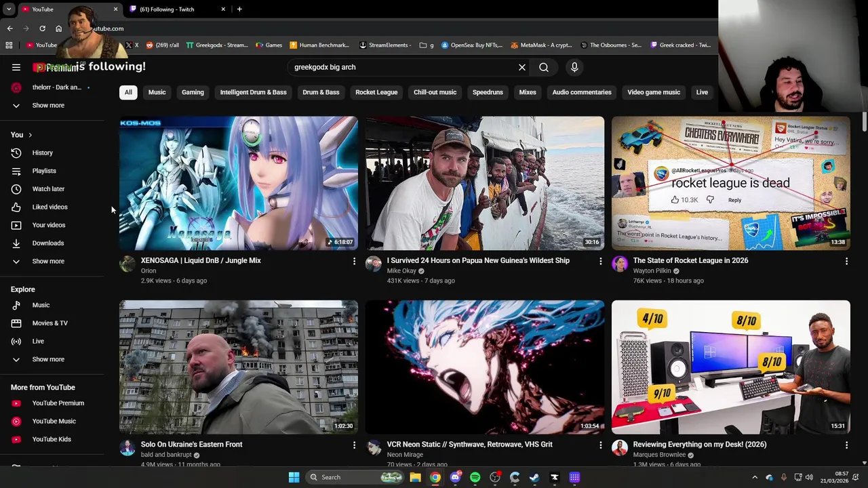Open the Windows Start menu
Image resolution: width=868 pixels, height=488 pixels.
coord(294,477)
